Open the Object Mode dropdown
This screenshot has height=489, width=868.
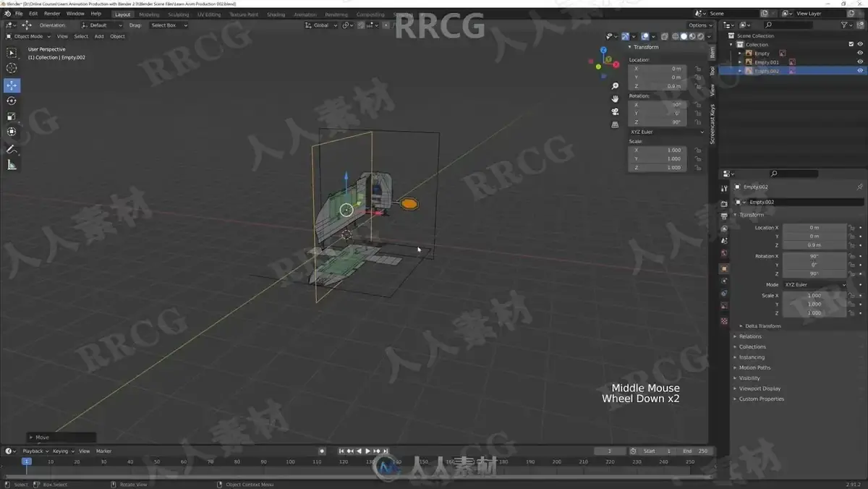coord(29,36)
